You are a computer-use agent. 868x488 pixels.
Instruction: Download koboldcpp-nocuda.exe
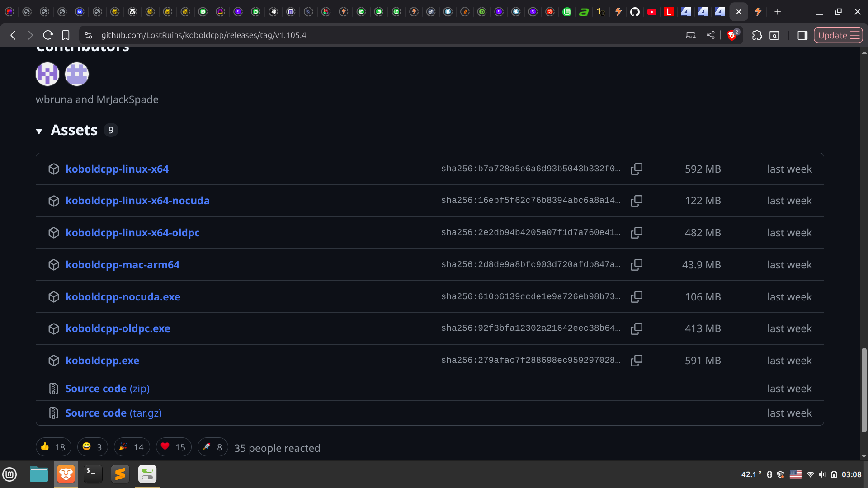click(123, 297)
